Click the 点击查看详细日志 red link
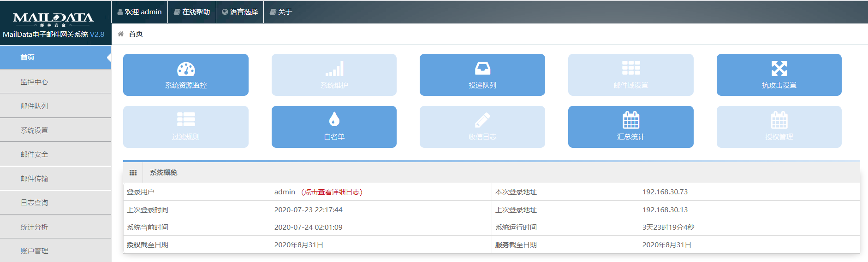Viewport: 868px width, 262px height. pos(332,192)
